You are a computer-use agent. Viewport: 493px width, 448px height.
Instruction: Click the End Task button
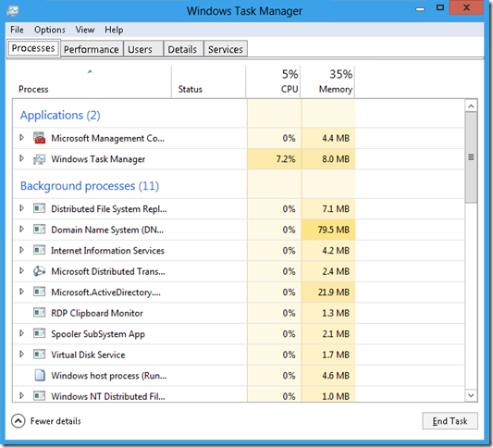coord(450,420)
